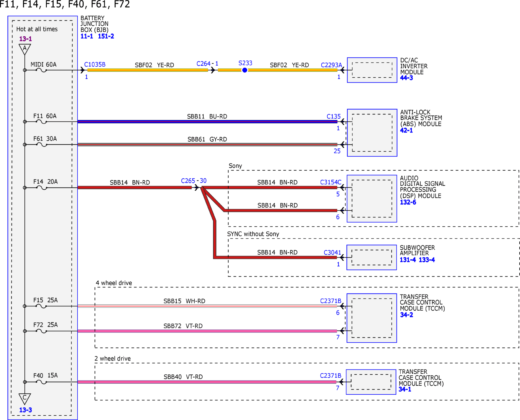Open page reference 13-1 link
The width and height of the screenshot is (520, 420).
tap(25, 39)
